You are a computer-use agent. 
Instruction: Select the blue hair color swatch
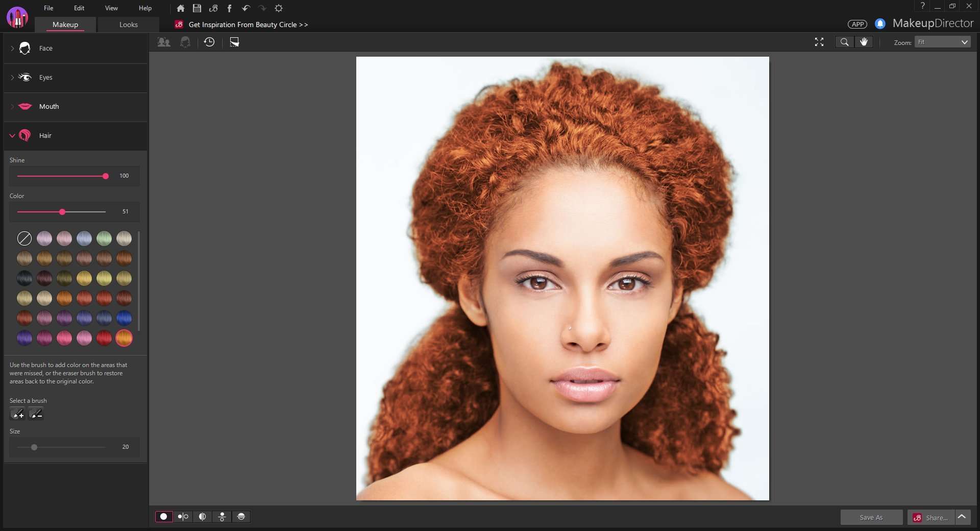click(124, 318)
